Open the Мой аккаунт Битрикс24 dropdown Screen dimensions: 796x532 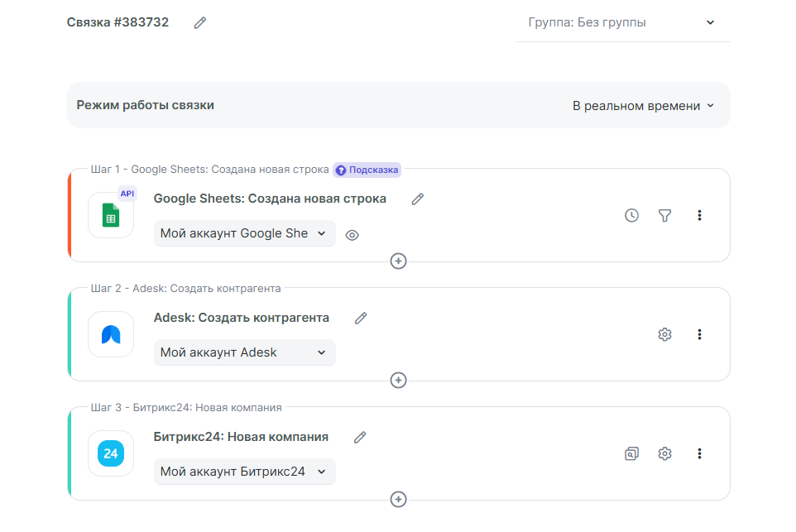coord(244,472)
